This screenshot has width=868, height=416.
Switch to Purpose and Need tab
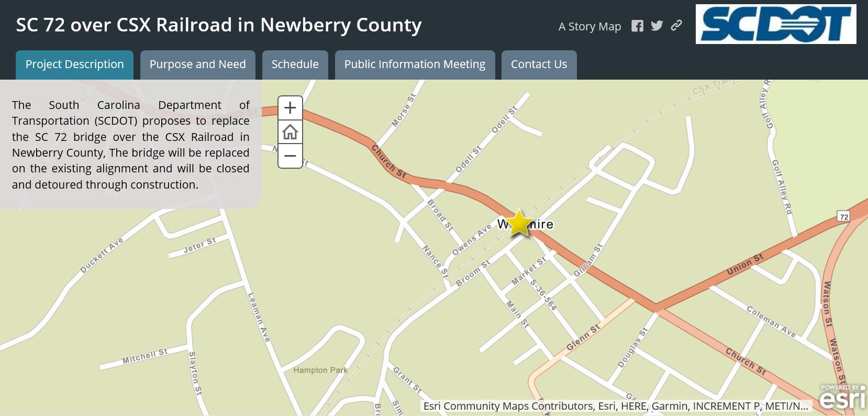tap(197, 64)
